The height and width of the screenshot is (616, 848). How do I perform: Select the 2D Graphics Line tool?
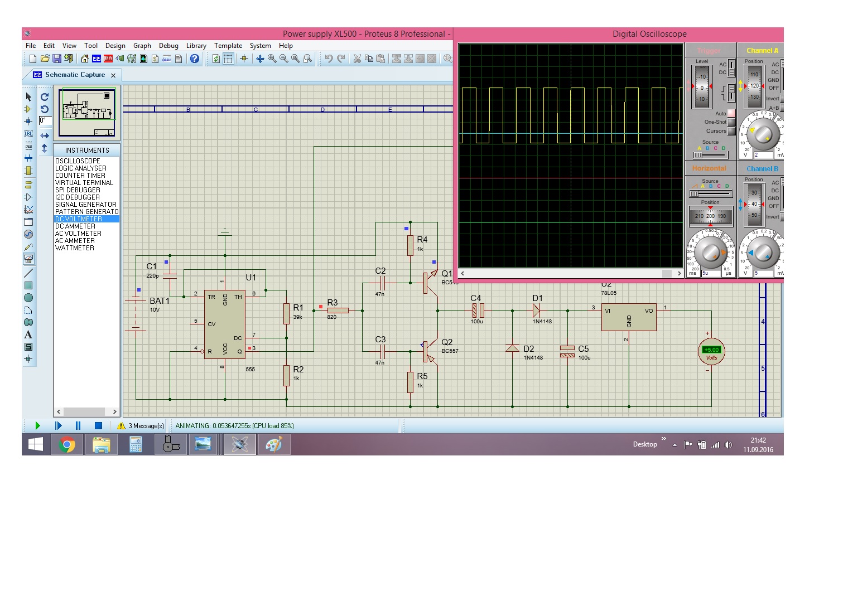[28, 273]
